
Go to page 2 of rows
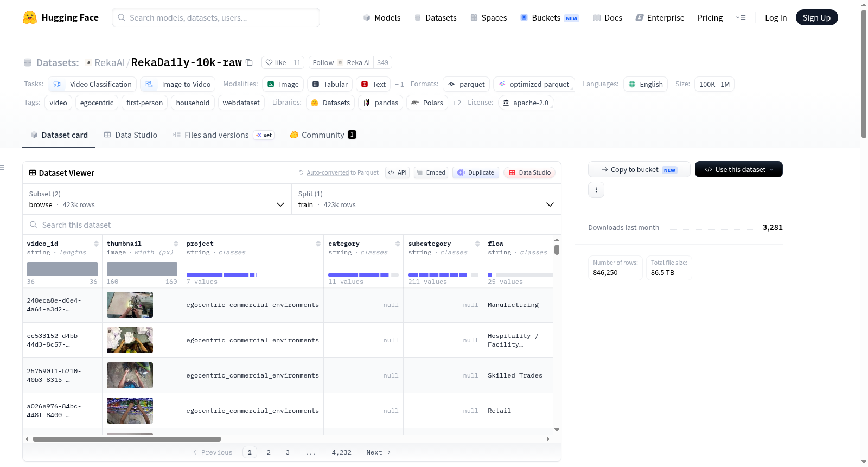point(269,452)
